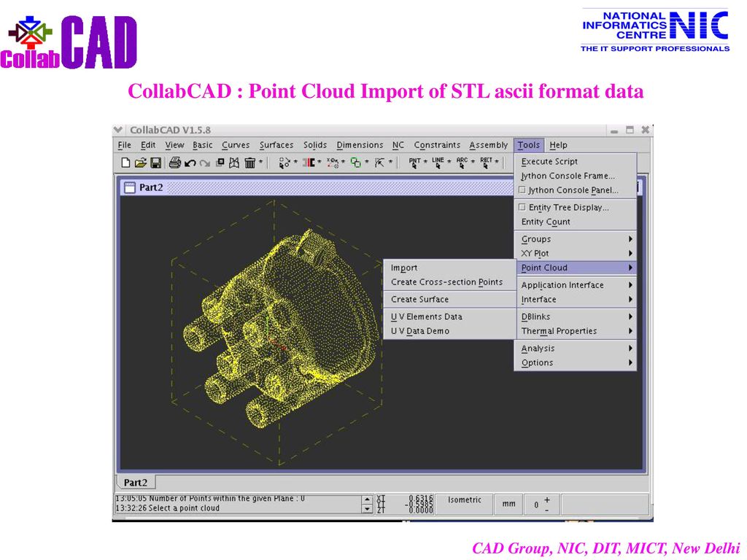Choose U V Elements Data
Screen dimensions: 747x560
(x=449, y=316)
